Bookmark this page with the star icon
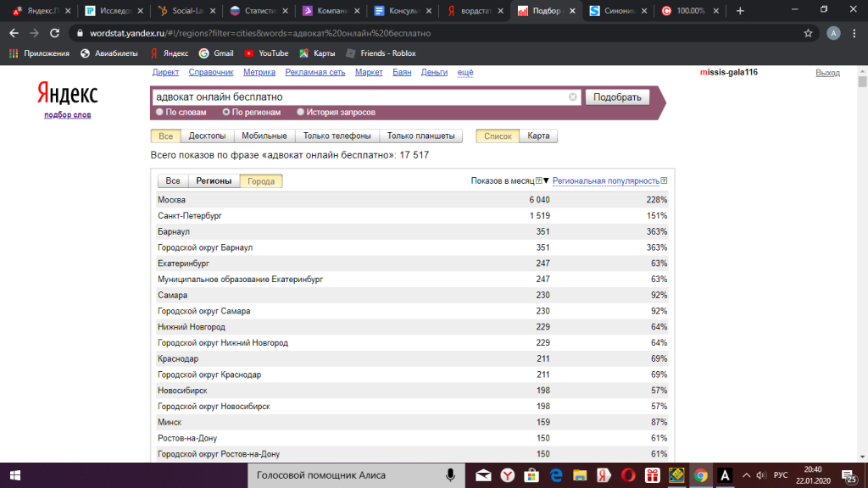The height and width of the screenshot is (488, 868). click(808, 33)
